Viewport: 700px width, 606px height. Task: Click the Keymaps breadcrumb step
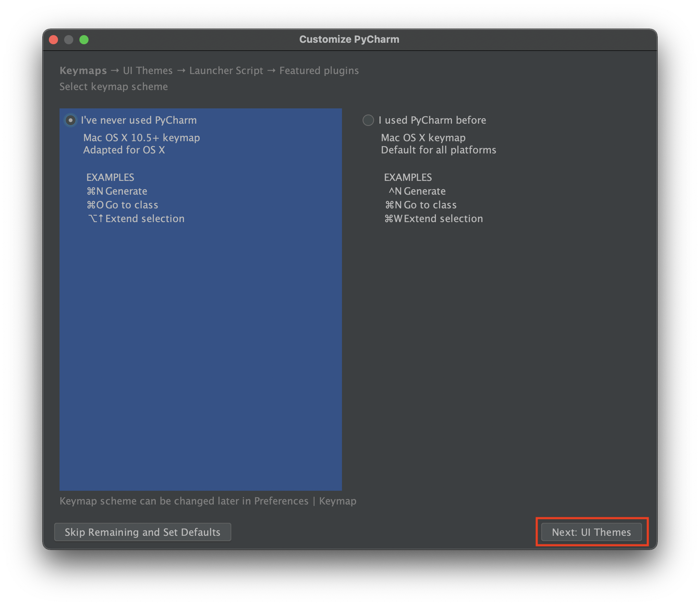(x=83, y=71)
